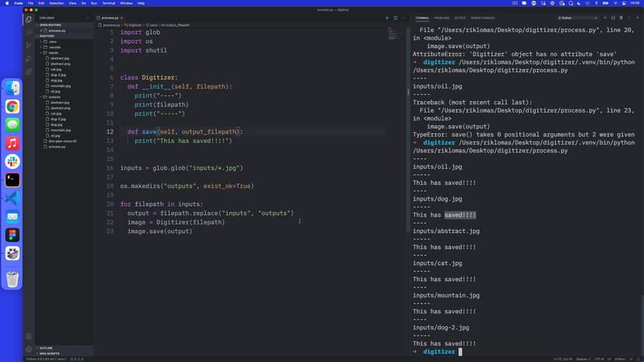Click the Split Editor icon
The height and width of the screenshot is (362, 644).
click(x=395, y=17)
